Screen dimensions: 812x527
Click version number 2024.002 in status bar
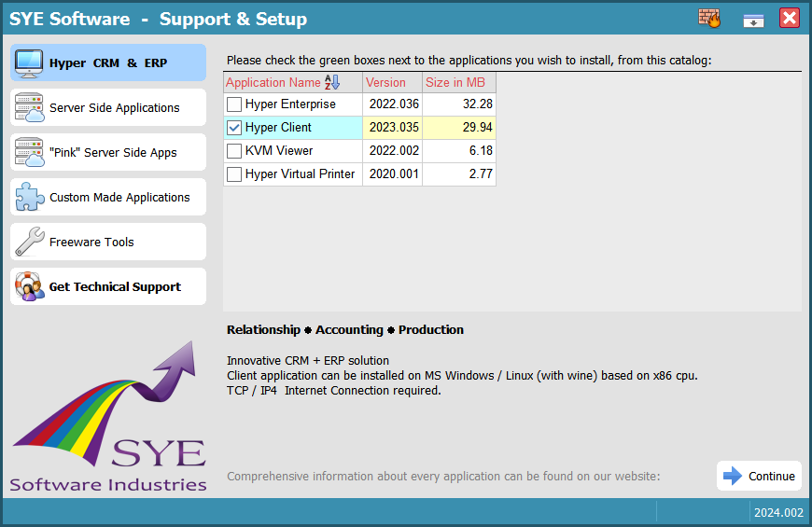(778, 512)
